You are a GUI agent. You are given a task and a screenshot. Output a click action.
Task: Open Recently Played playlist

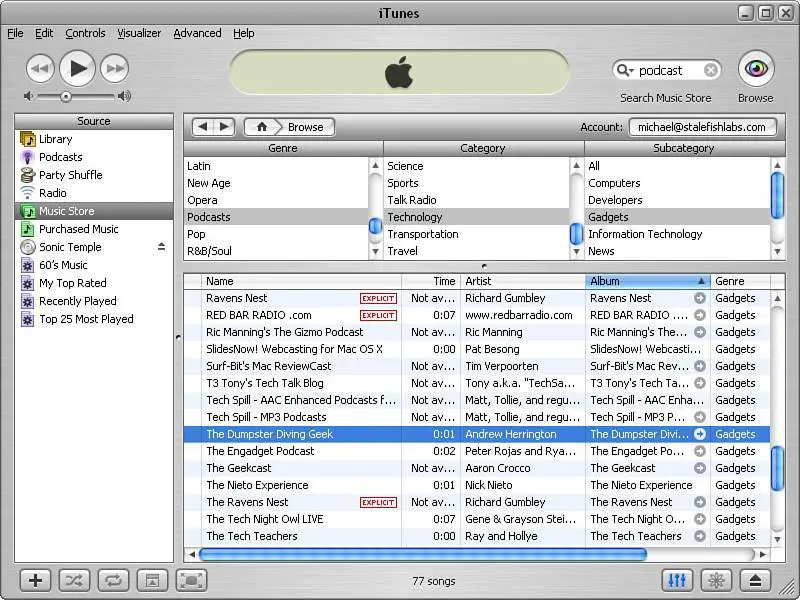pos(94,301)
